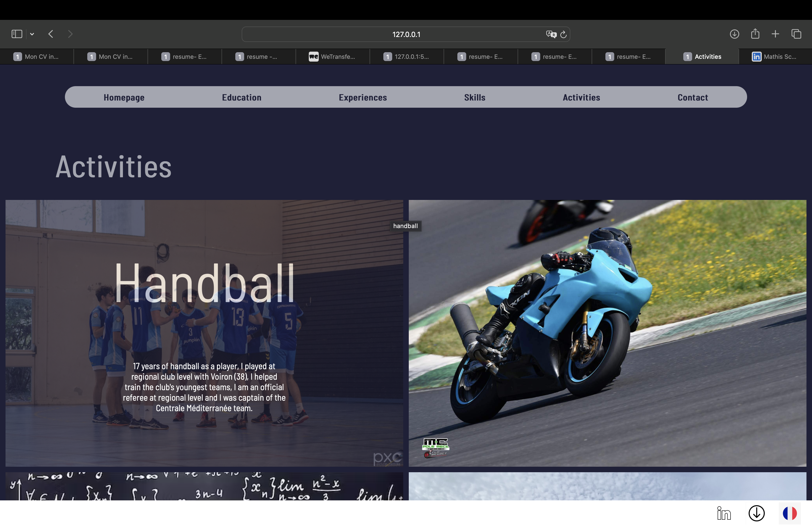This screenshot has width=812, height=528.
Task: Open the Safari downloads icon
Action: click(734, 34)
